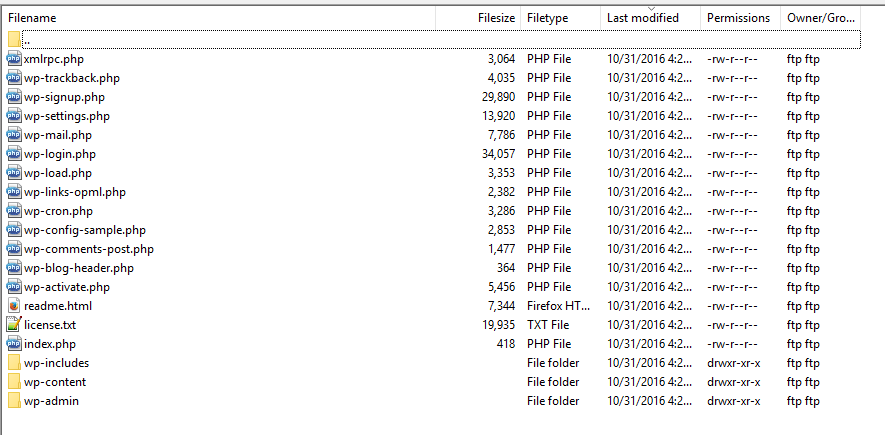The width and height of the screenshot is (885, 435).
Task: Select the wp-config-sample.php file name
Action: pos(84,230)
